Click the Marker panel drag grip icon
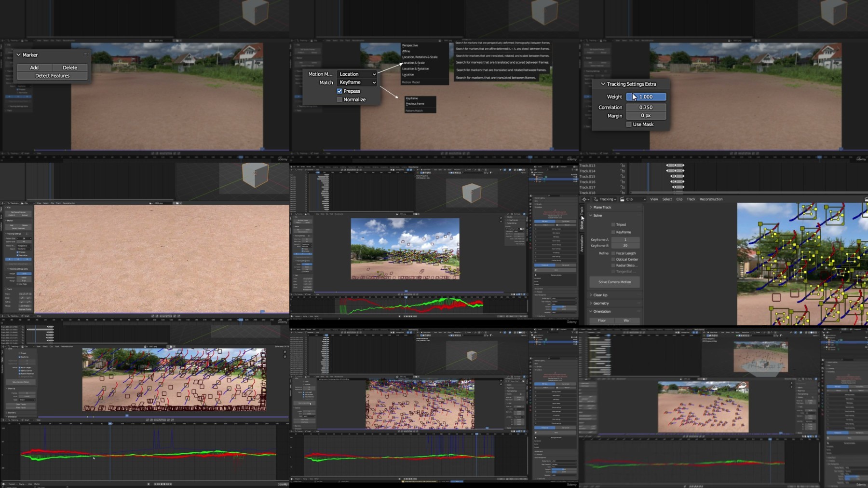Image resolution: width=868 pixels, height=488 pixels. tap(86, 55)
